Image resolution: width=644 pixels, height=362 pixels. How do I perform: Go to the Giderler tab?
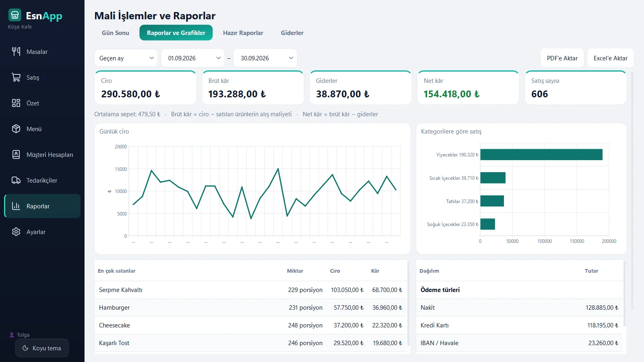(292, 33)
